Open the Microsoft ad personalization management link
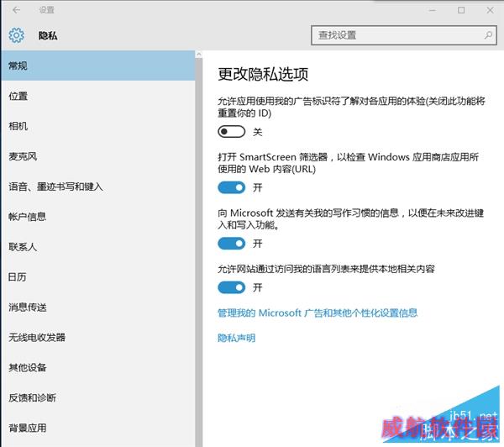Viewport: 504px width, 447px height. pyautogui.click(x=318, y=313)
